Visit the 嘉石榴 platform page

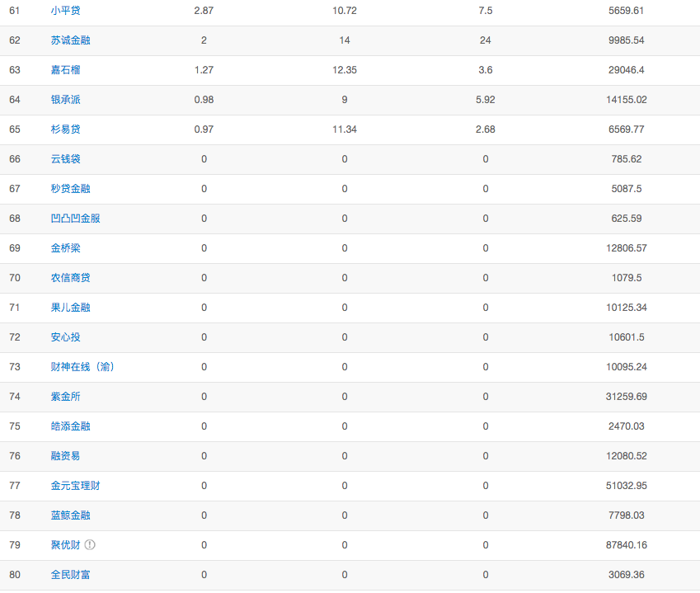coord(66,70)
